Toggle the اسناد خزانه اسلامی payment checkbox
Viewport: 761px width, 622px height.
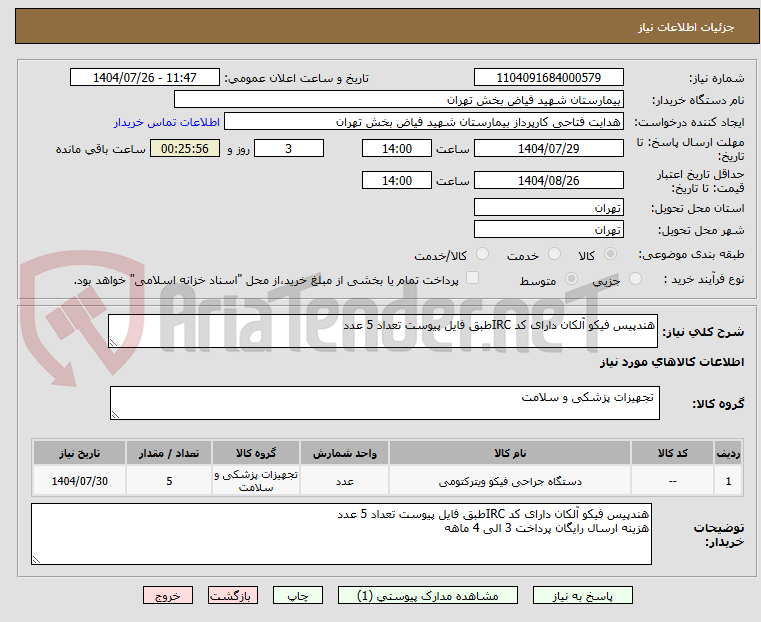coord(472,278)
